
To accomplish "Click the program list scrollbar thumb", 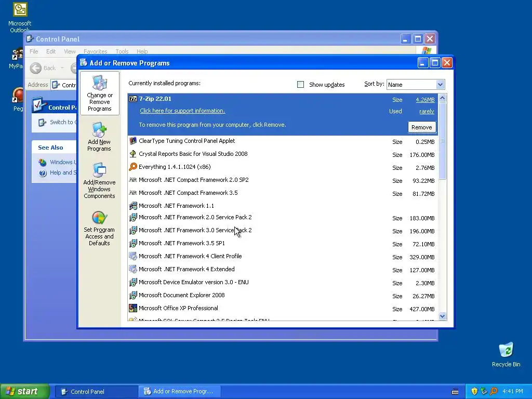I will (x=442, y=141).
